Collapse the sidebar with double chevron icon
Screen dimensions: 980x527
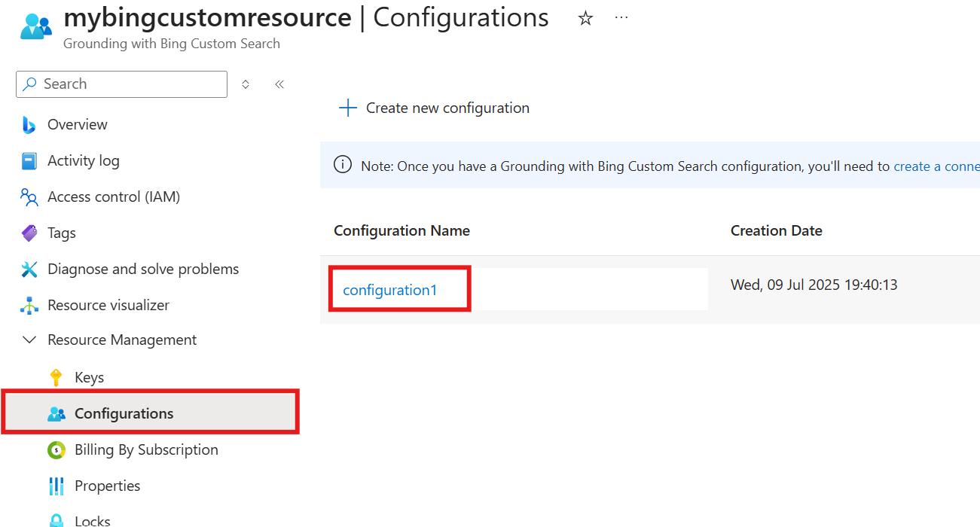pos(279,84)
